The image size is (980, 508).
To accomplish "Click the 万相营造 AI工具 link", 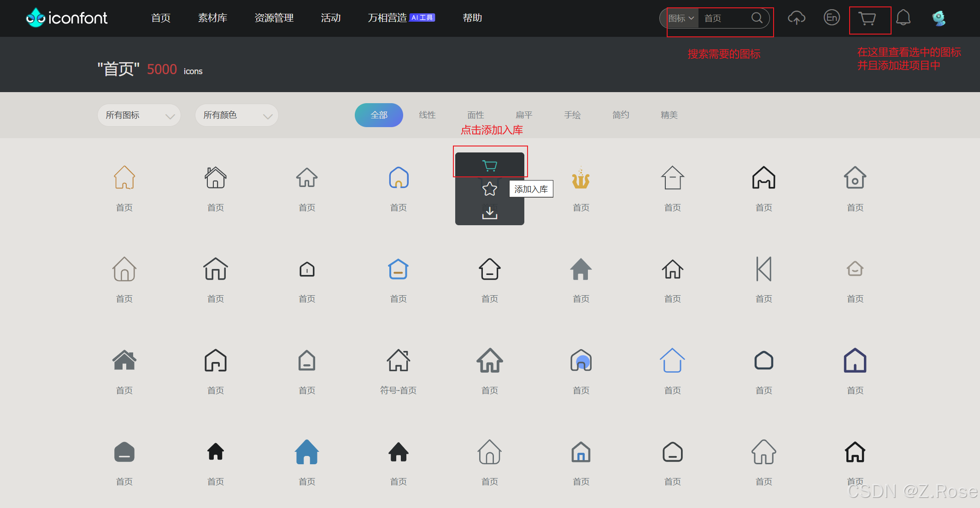I will 399,18.
